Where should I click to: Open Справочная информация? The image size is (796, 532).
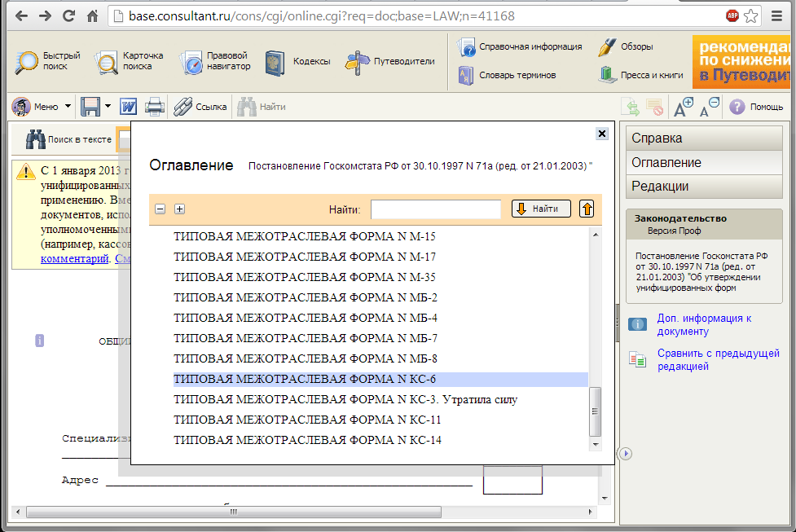(x=519, y=46)
